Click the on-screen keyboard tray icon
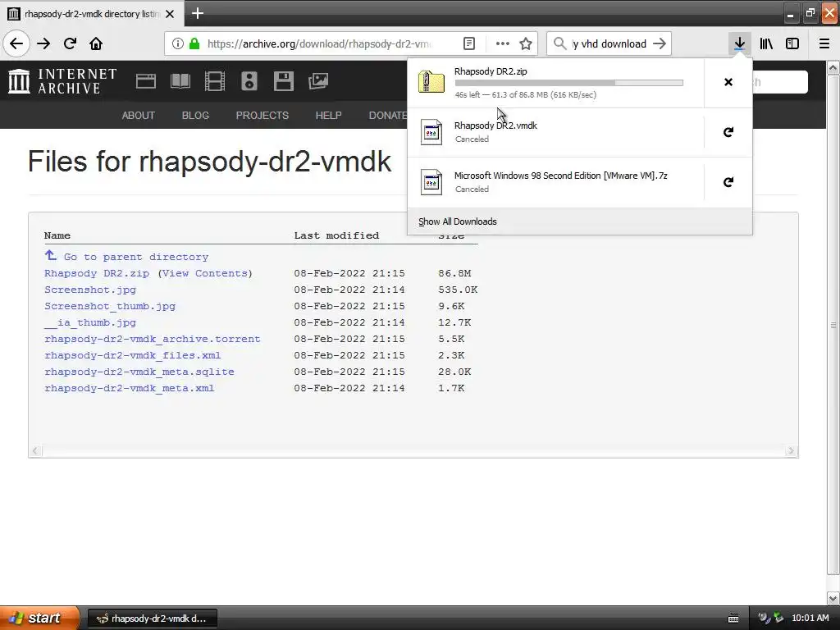 [x=733, y=619]
